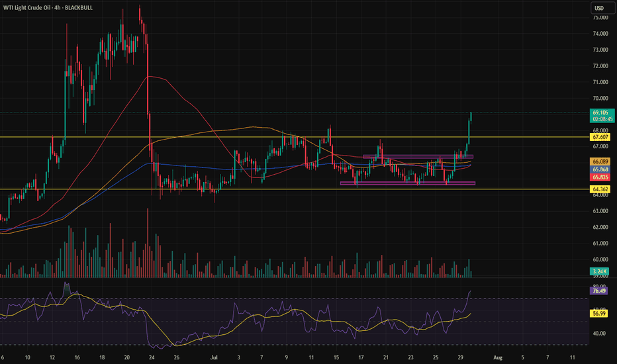
Task: Click the 73.000 price axis label
Action: (x=600, y=50)
